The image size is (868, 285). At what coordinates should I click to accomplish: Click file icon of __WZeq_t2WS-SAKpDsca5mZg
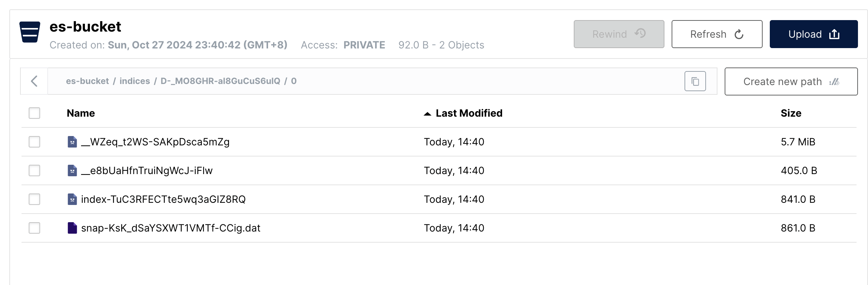pos(72,142)
